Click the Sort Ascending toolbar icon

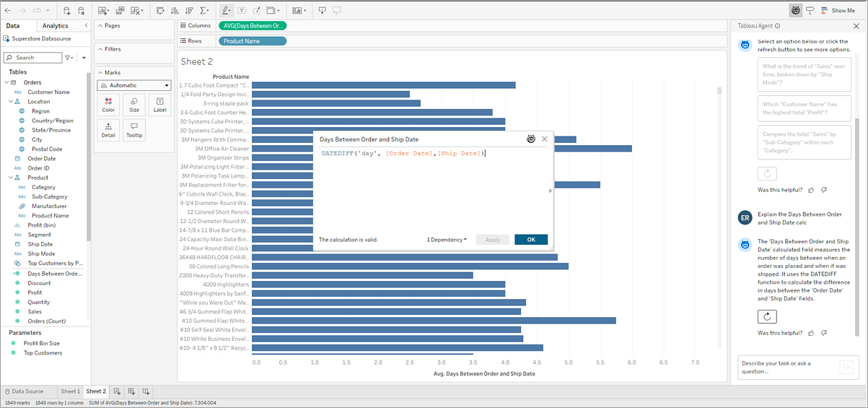tap(175, 11)
